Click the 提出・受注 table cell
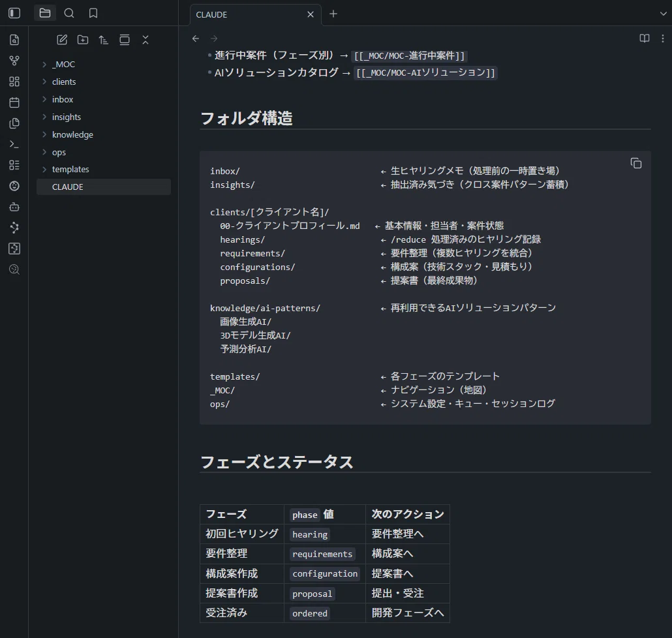The width and height of the screenshot is (672, 638). (408, 594)
